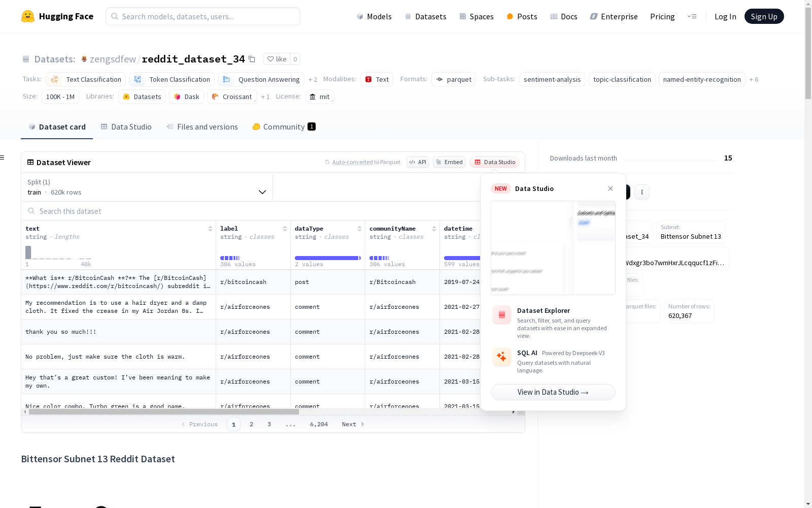Select the Text Classification task tag

[x=86, y=79]
